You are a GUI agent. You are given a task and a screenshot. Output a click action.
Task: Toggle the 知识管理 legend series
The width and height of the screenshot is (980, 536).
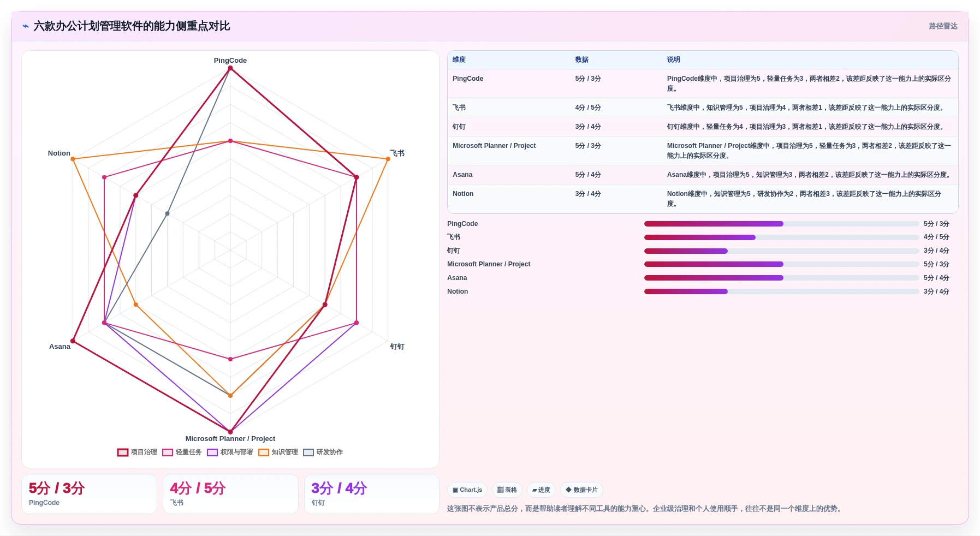(x=278, y=452)
